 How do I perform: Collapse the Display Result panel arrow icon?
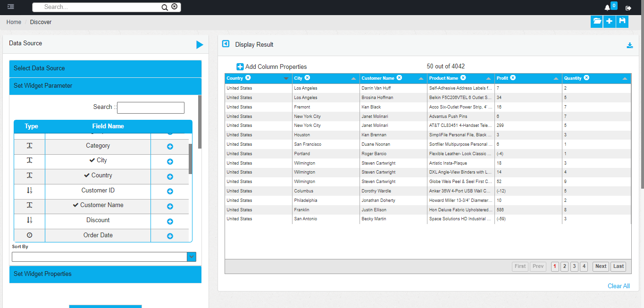226,44
